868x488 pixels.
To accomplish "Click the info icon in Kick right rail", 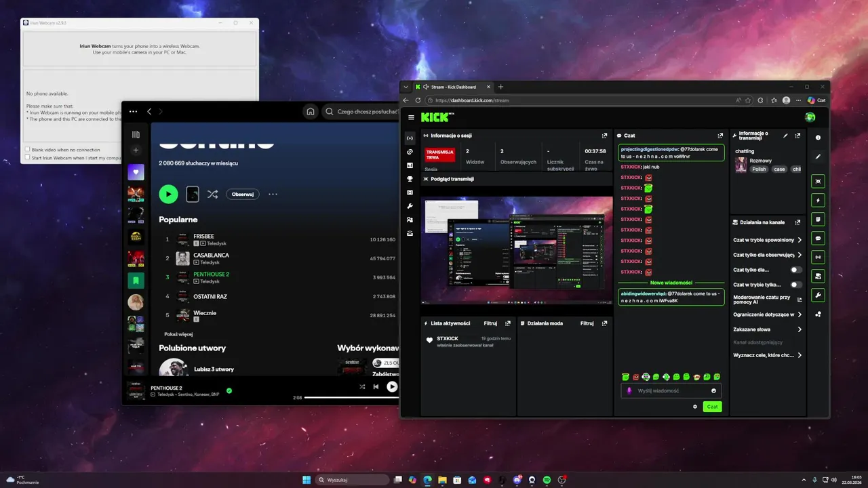I will pos(818,138).
